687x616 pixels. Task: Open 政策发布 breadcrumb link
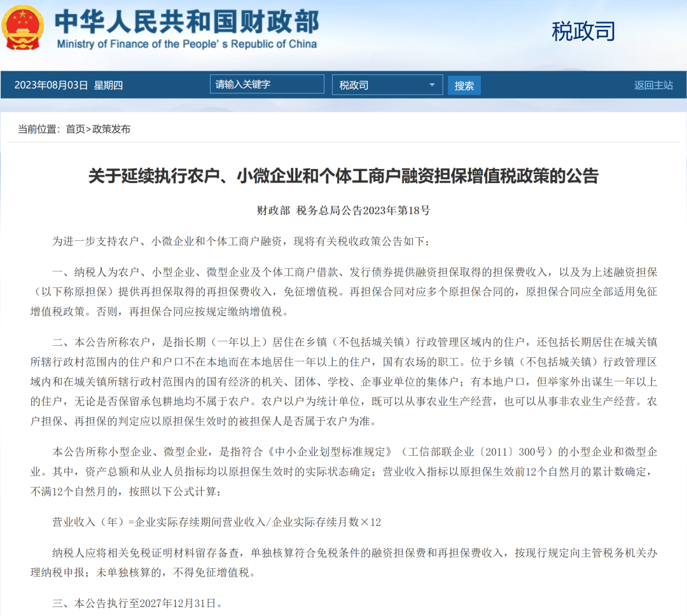point(111,129)
